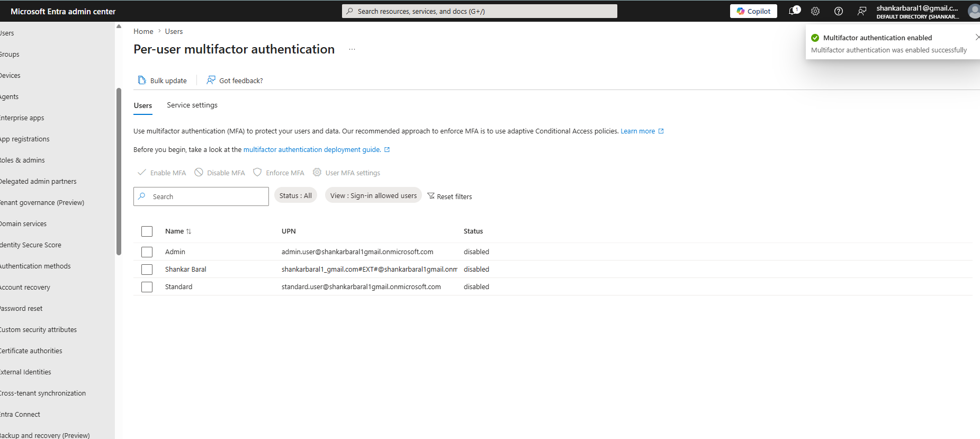Click the Admin user name

(175, 252)
